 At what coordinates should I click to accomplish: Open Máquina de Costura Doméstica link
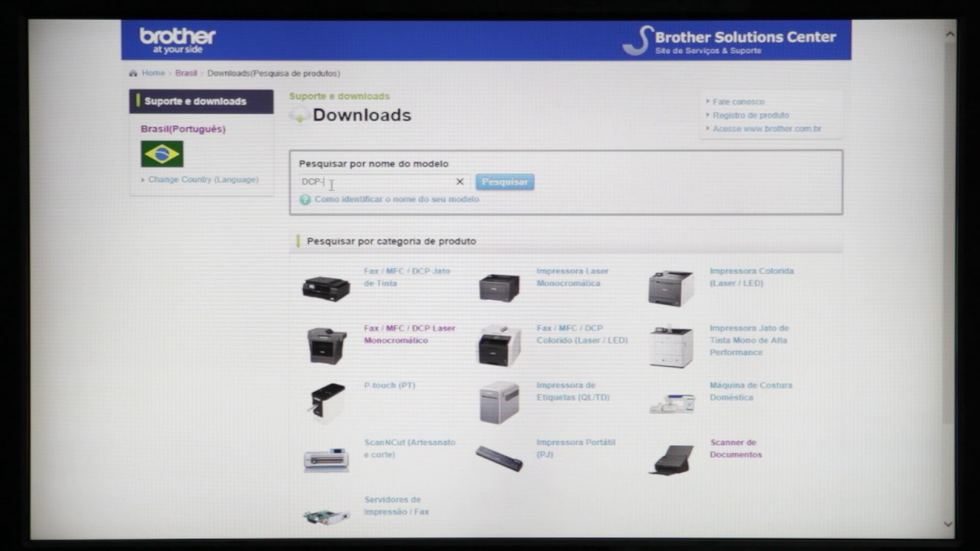click(x=751, y=392)
